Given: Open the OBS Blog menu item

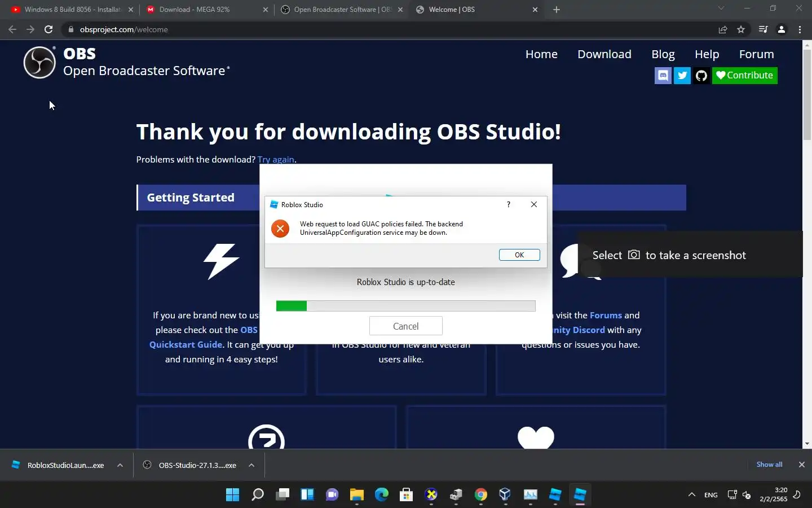Looking at the screenshot, I should pos(663,54).
